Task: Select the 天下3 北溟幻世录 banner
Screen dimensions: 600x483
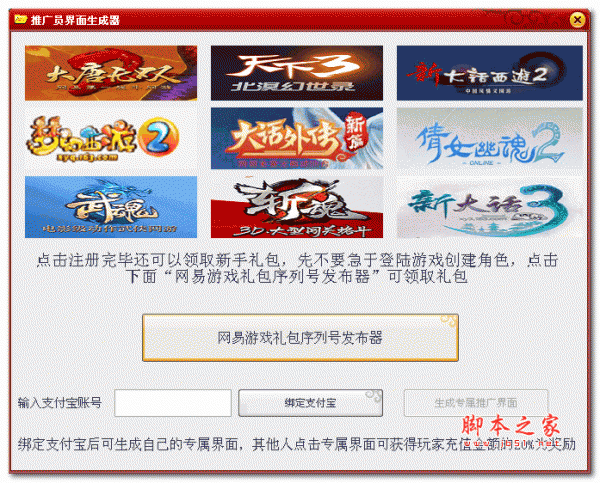Action: click(x=297, y=73)
